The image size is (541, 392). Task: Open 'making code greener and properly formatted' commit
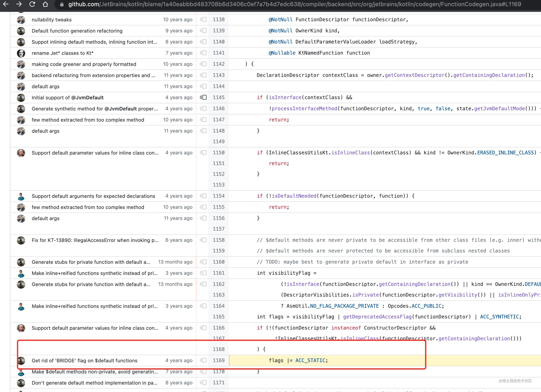click(84, 64)
